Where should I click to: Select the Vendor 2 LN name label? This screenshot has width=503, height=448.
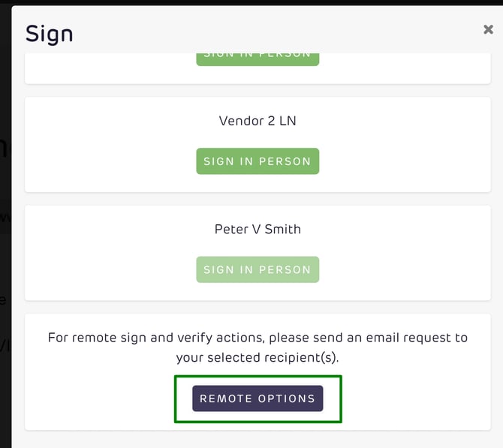(258, 120)
